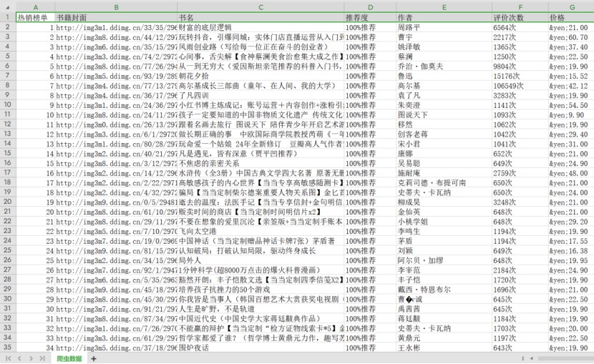Select header cell 书名
This screenshot has width=594, height=364.
261,17
